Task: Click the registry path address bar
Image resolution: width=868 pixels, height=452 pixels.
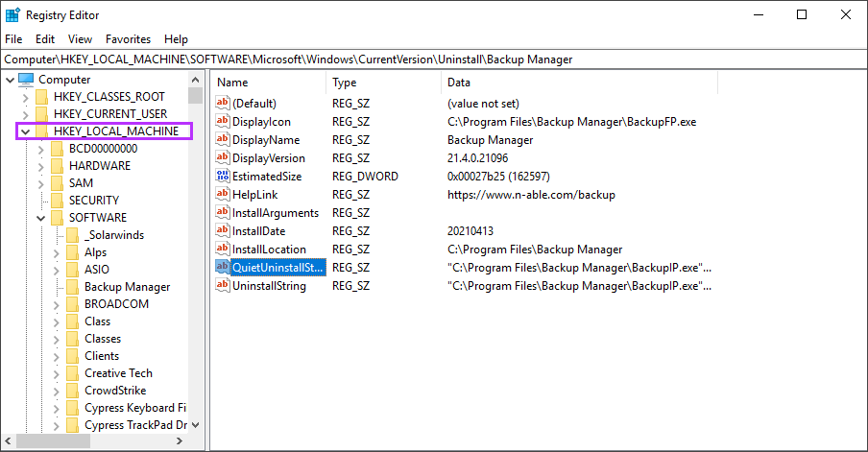Action: coord(432,59)
